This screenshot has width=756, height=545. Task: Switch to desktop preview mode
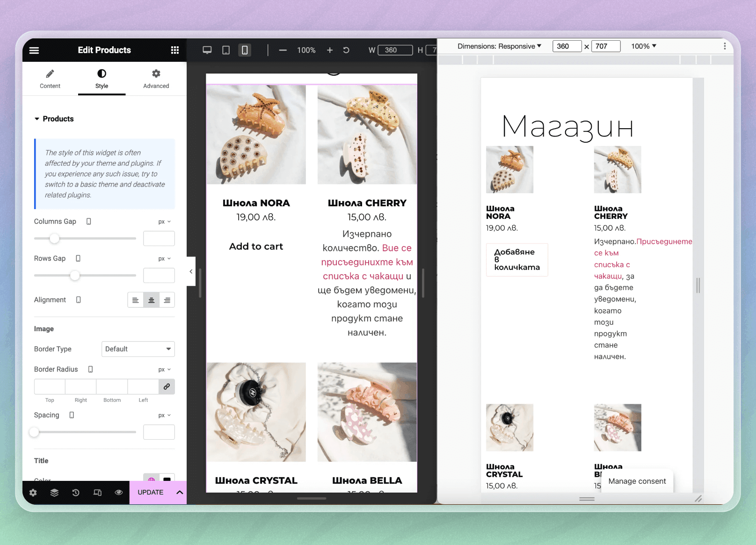click(207, 50)
